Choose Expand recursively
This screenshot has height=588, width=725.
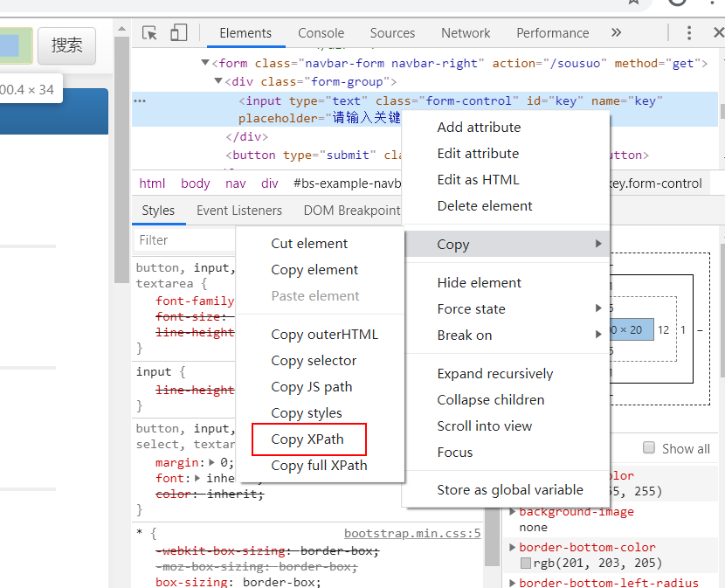click(x=494, y=374)
